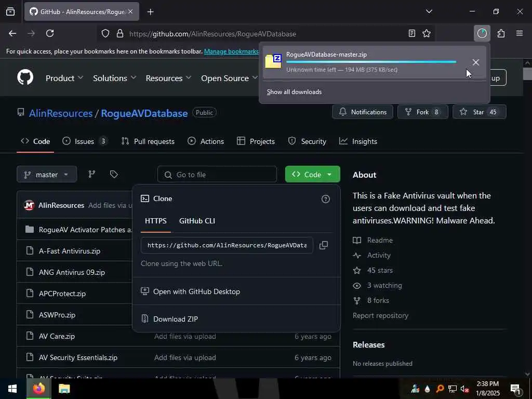Viewport: 532px width, 399px height.
Task: Open the master branch dropdown
Action: (x=47, y=175)
